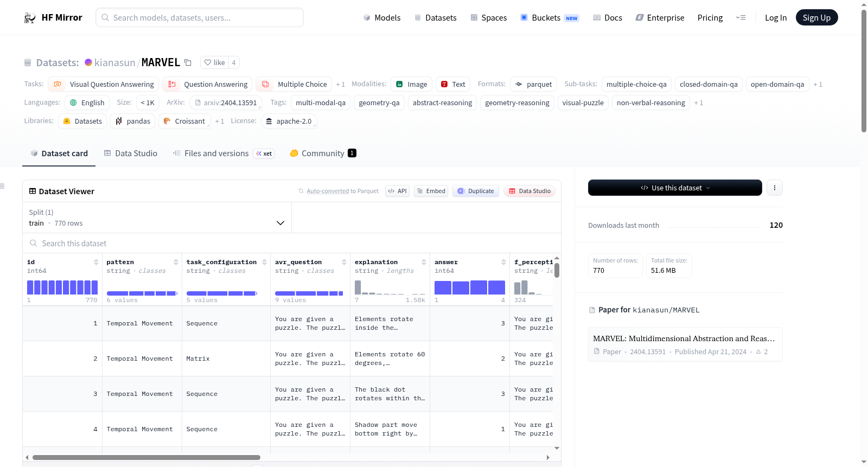Open the left sidebar toggle icon
868x467 pixels.
pyautogui.click(x=2, y=186)
